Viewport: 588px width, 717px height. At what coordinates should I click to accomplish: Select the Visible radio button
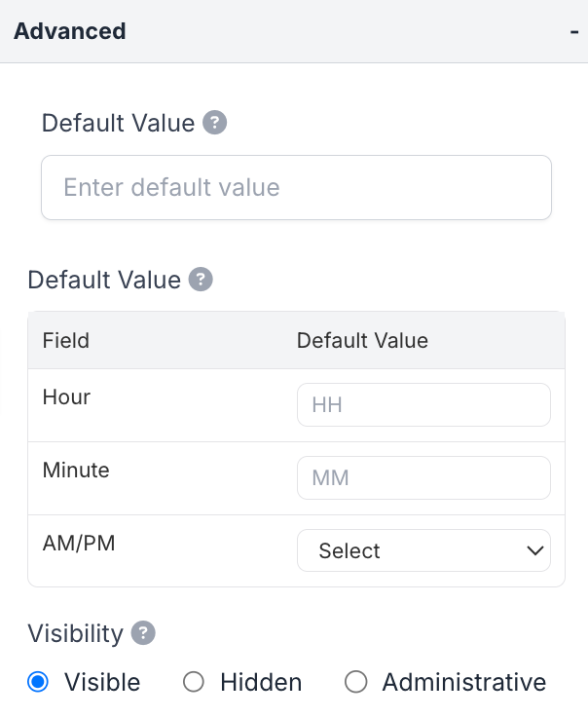click(38, 682)
